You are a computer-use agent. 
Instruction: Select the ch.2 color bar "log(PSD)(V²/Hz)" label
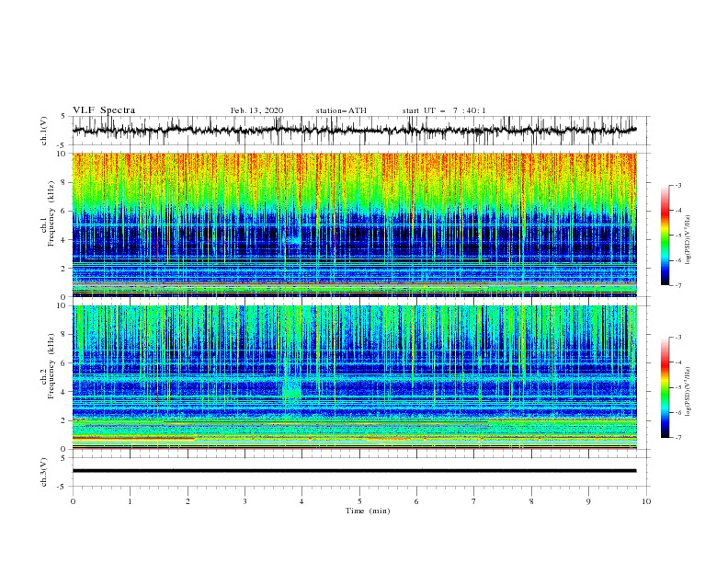(688, 391)
